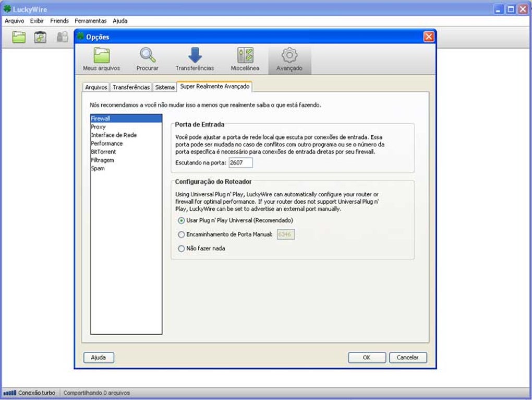Select BitTorrent in the settings list
This screenshot has width=532, height=400.
[126, 152]
